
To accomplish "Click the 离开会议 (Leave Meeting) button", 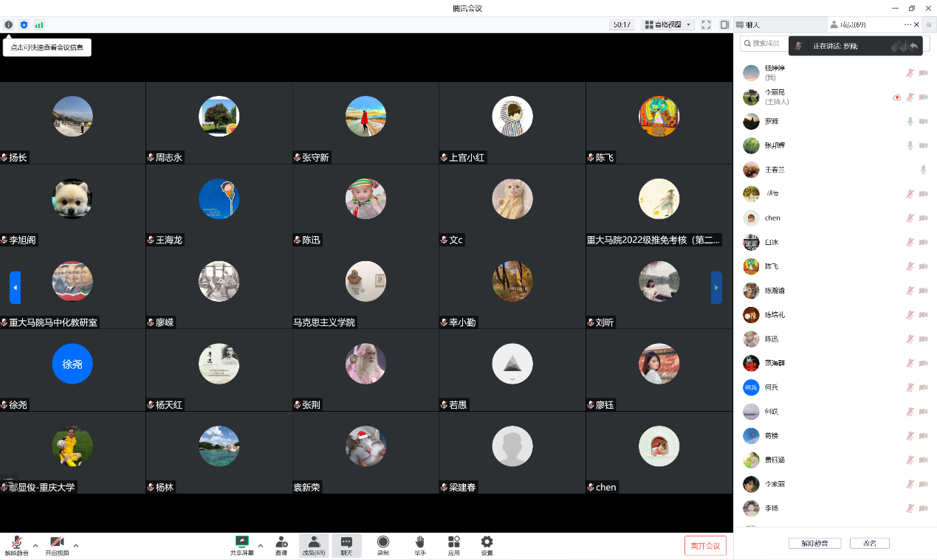I will (x=705, y=545).
